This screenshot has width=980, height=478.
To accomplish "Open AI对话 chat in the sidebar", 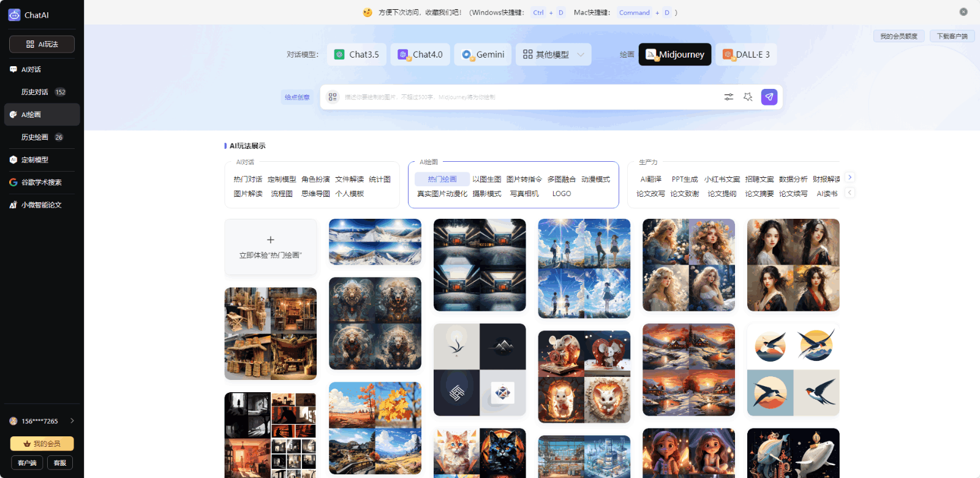I will (x=31, y=70).
